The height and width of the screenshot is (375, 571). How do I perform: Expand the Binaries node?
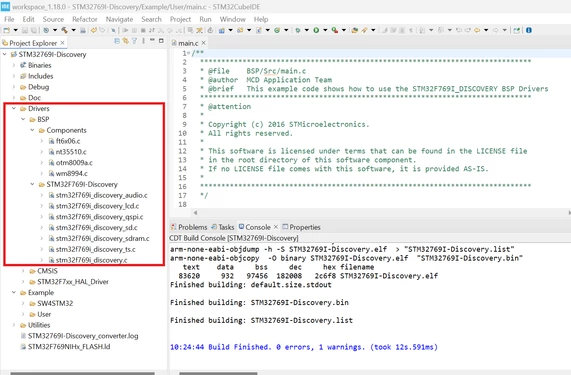tap(14, 65)
